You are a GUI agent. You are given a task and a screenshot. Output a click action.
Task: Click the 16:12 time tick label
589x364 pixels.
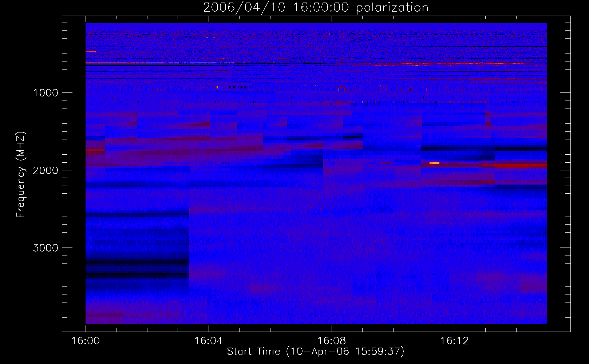455,341
